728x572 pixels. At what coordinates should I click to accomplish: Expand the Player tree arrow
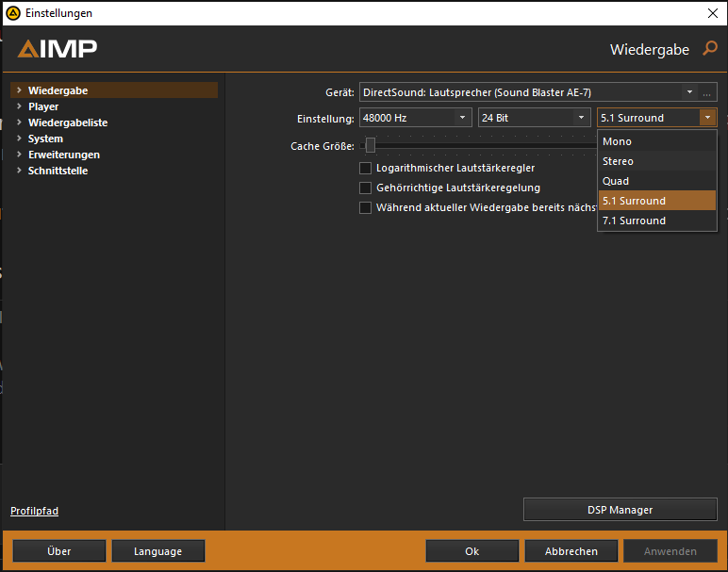19,106
